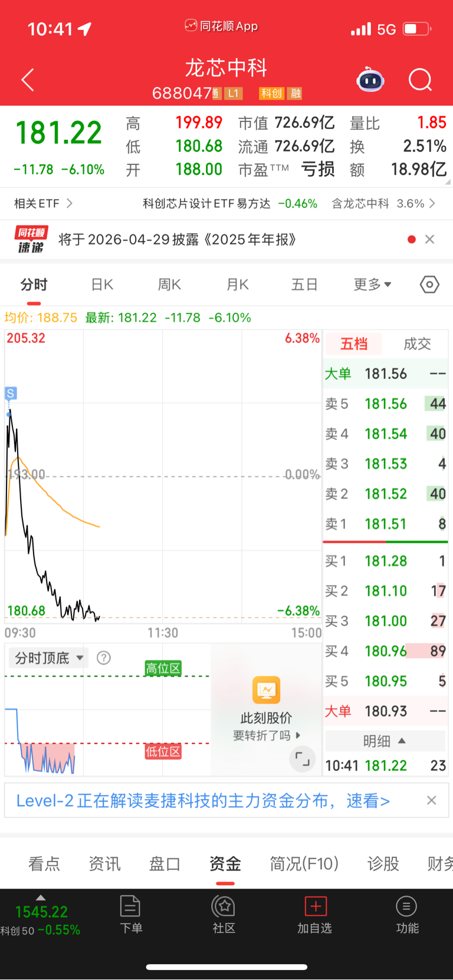The image size is (453, 980).
Task: Open the 相关ETF related funds link
Action: tap(43, 203)
